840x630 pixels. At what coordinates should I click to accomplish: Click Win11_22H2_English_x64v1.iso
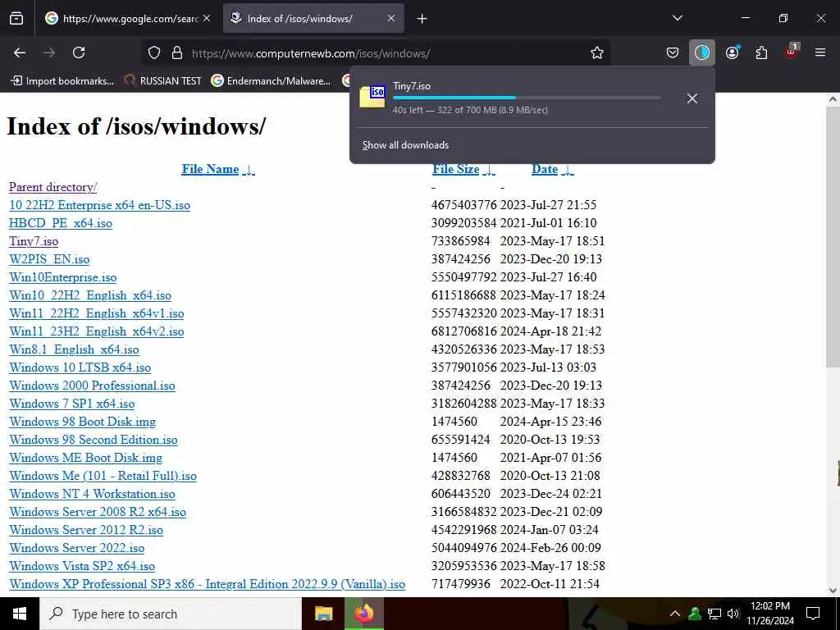coord(97,313)
